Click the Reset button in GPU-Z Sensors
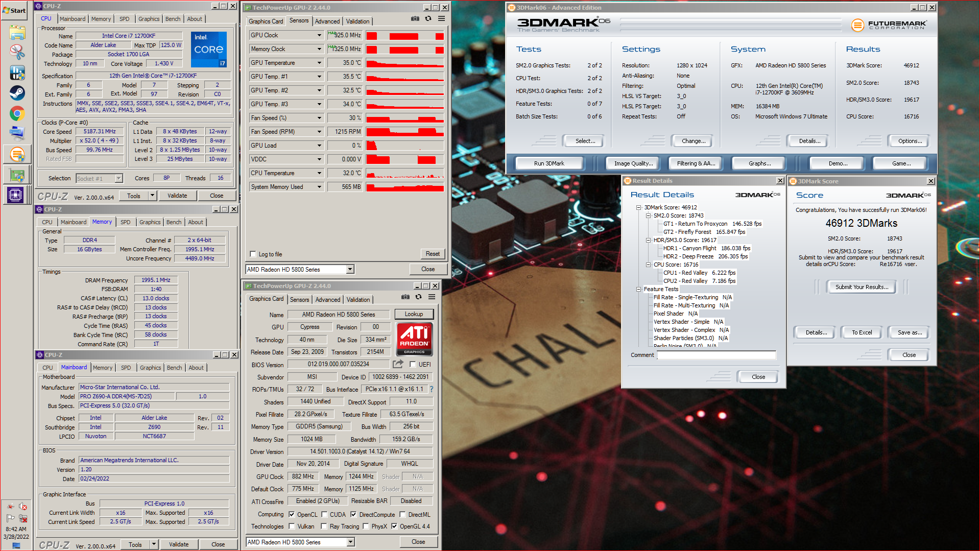Screen dimensions: 980x551 click(x=433, y=253)
